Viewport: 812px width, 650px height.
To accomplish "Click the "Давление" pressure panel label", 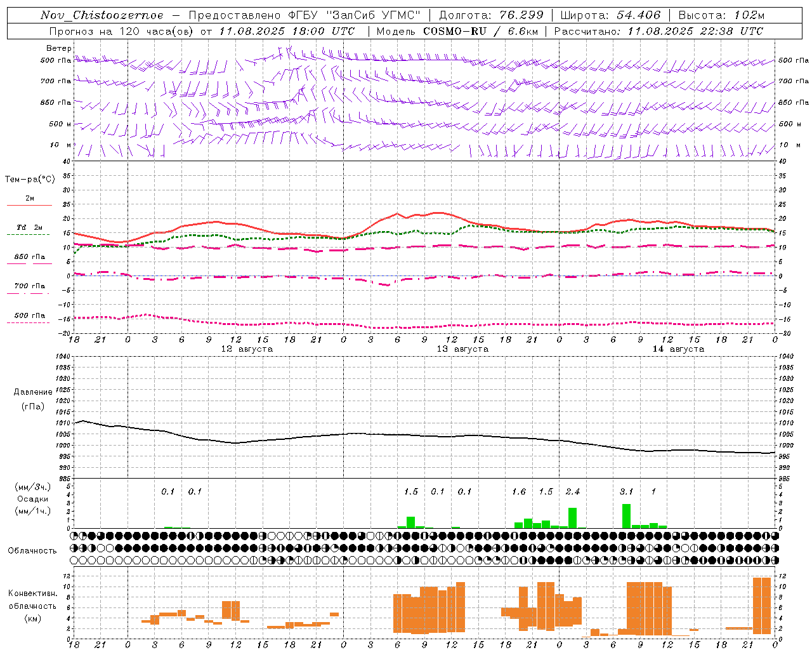I will tap(33, 392).
